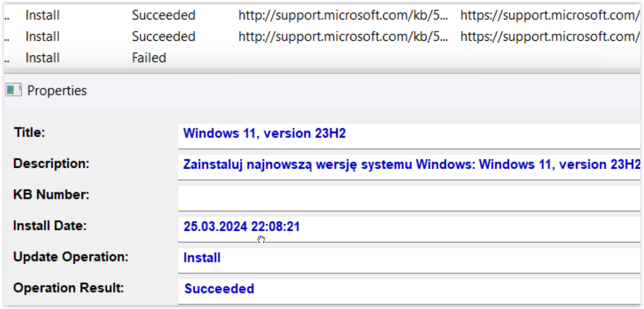This screenshot has height=309, width=644.
Task: Click the Operation Result label
Action: pos(69,288)
